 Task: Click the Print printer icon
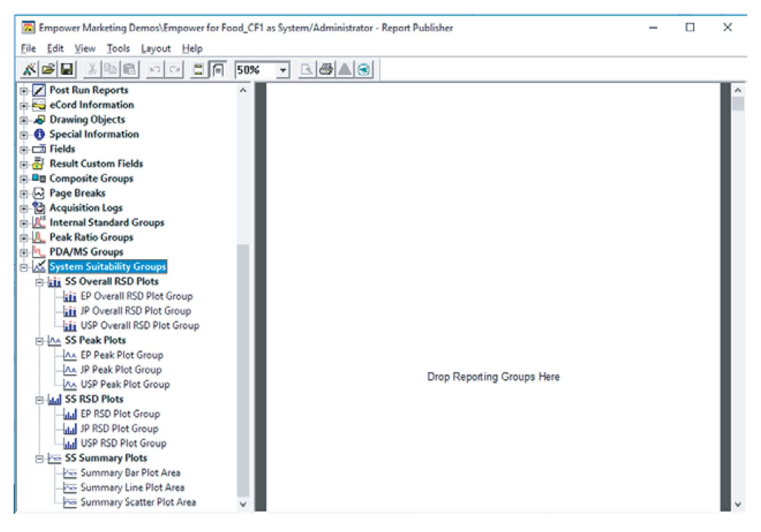[326, 70]
